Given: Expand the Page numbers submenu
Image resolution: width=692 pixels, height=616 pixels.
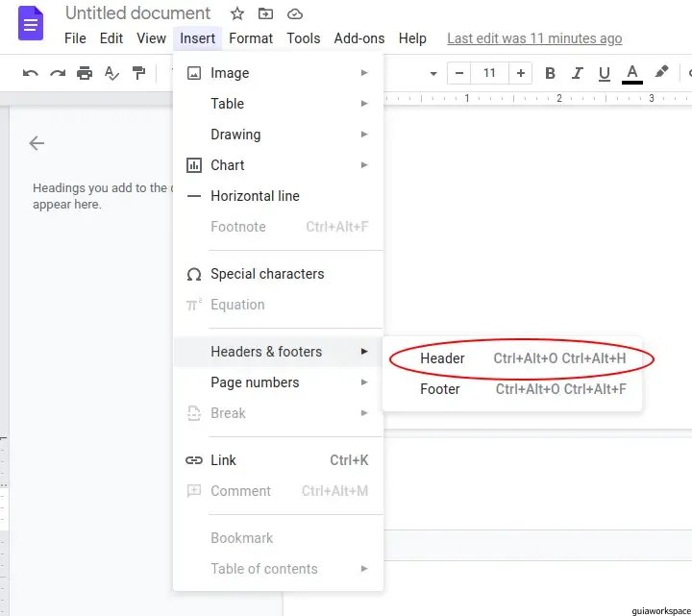Looking at the screenshot, I should click(x=278, y=382).
